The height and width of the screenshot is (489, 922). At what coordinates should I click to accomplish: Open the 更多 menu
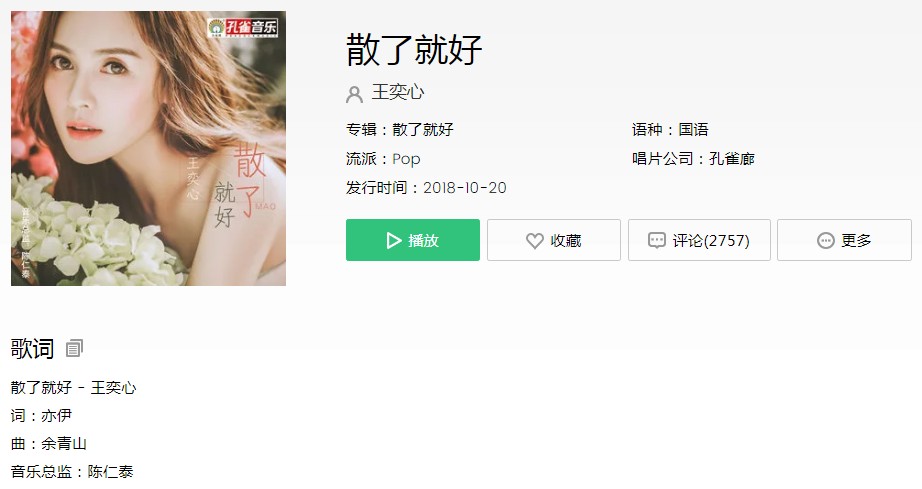click(x=844, y=240)
